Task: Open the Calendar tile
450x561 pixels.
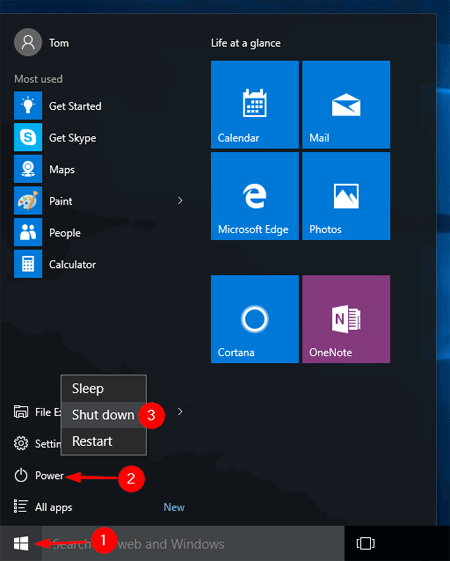Action: (x=255, y=104)
